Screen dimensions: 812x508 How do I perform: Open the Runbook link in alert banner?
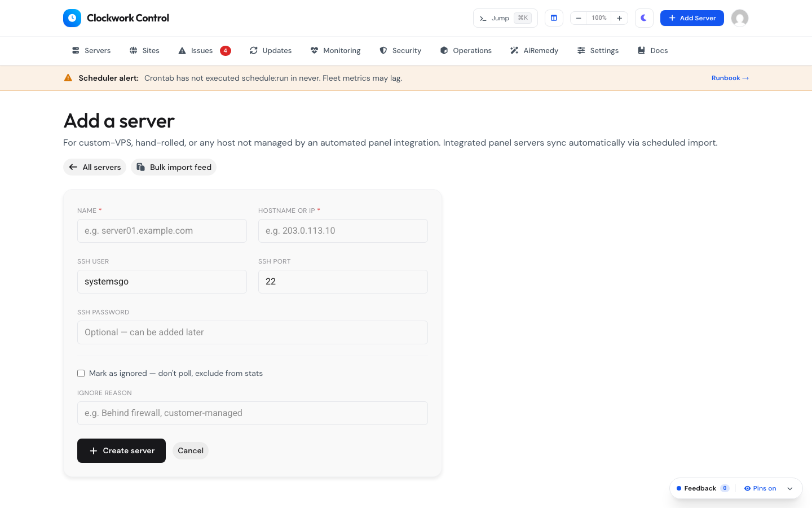coord(730,78)
